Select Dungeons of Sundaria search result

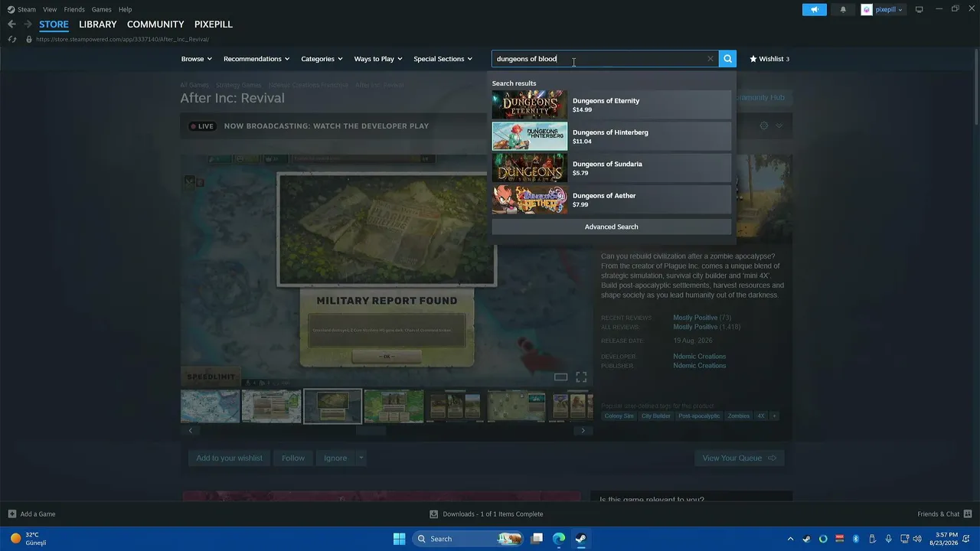click(612, 168)
